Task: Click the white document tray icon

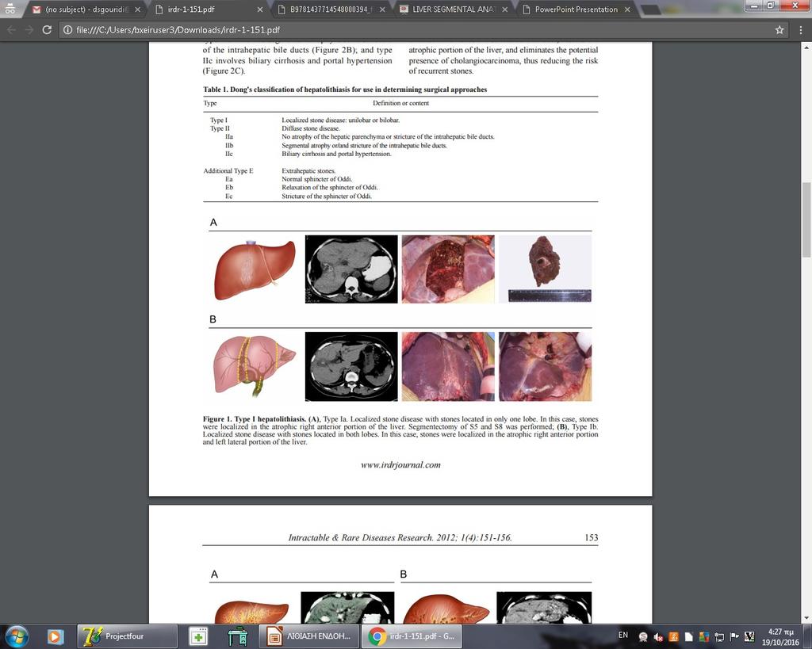Action: coord(689,636)
